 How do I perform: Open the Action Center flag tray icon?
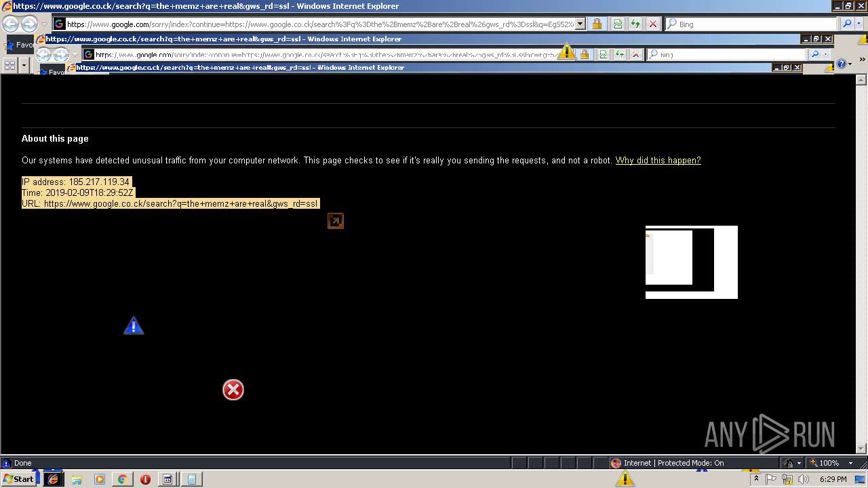coord(772,479)
